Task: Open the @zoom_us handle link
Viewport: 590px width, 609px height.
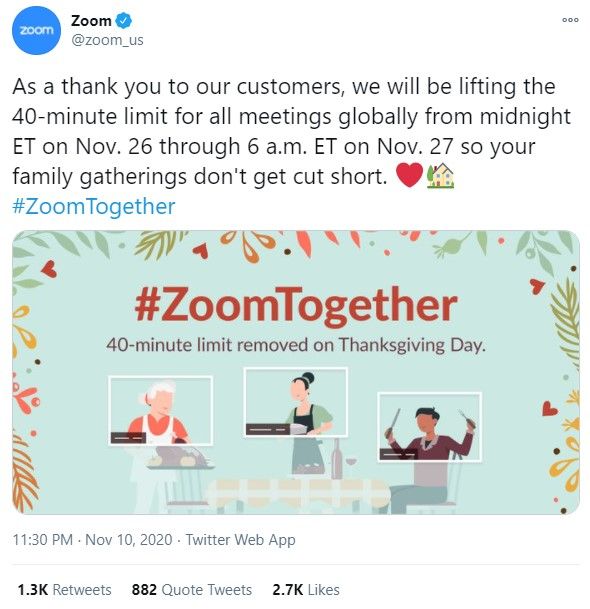Action: tap(107, 40)
